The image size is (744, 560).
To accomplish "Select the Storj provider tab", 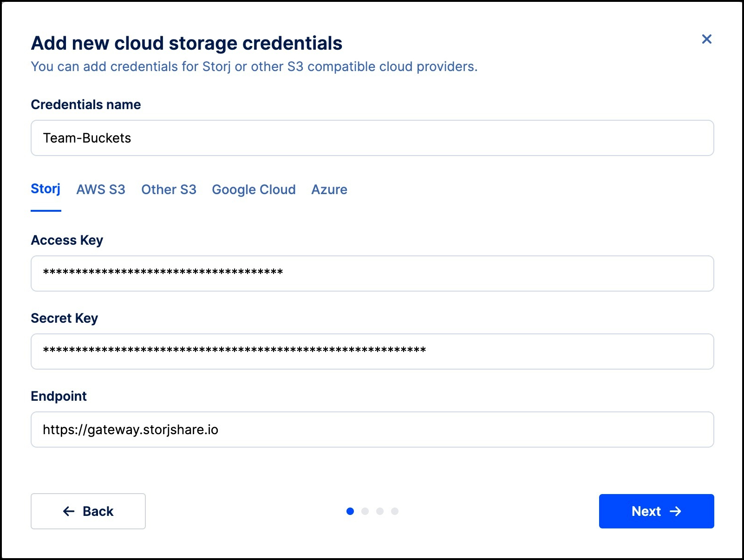I will click(x=46, y=189).
